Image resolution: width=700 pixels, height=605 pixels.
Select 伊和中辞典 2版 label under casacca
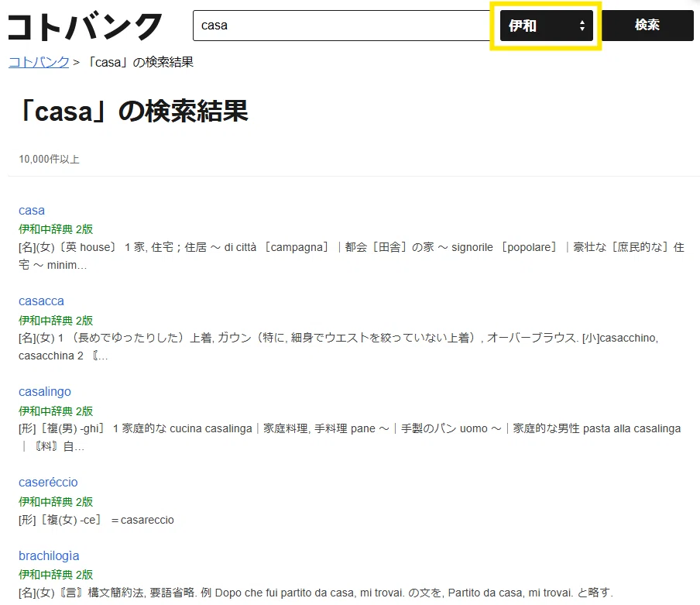pyautogui.click(x=56, y=321)
